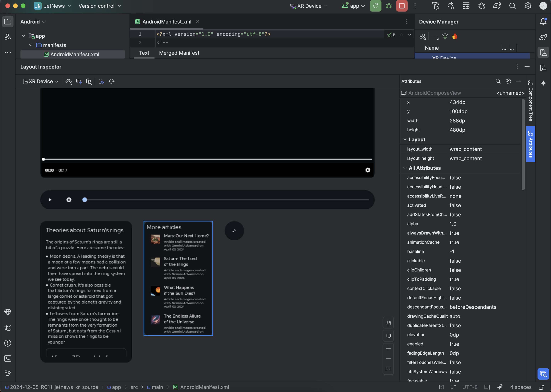
Task: Click the Layout Inspector refresh icon
Action: coord(111,81)
